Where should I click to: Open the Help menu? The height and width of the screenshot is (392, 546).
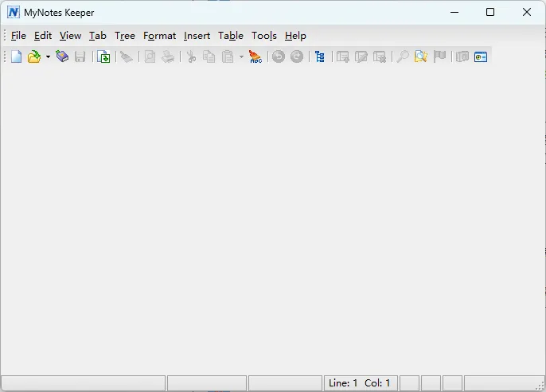(295, 36)
